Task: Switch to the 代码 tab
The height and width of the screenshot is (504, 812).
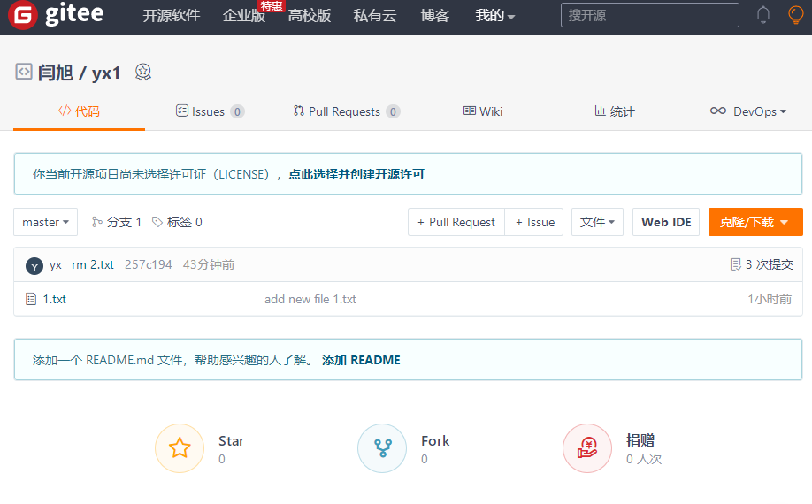Action: (x=80, y=111)
